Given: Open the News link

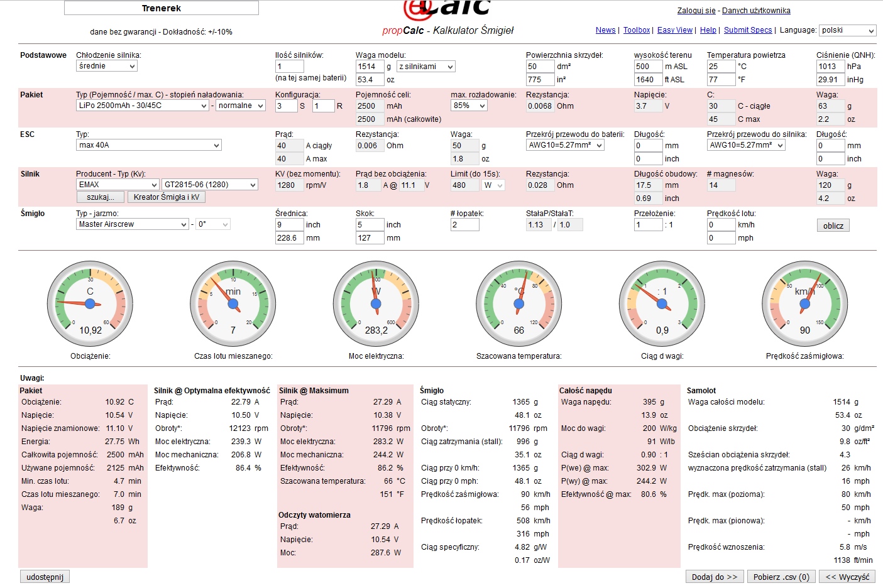Looking at the screenshot, I should (x=605, y=30).
